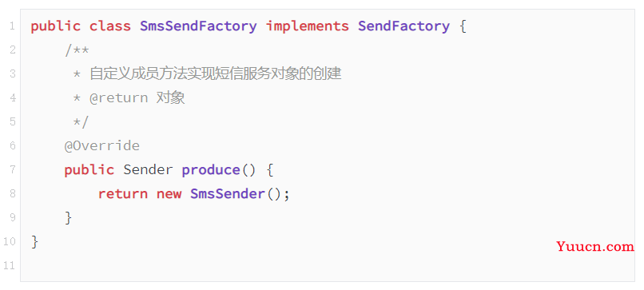This screenshot has height=290, width=644.
Task: Click the comment start on line 2
Action: 77,50
